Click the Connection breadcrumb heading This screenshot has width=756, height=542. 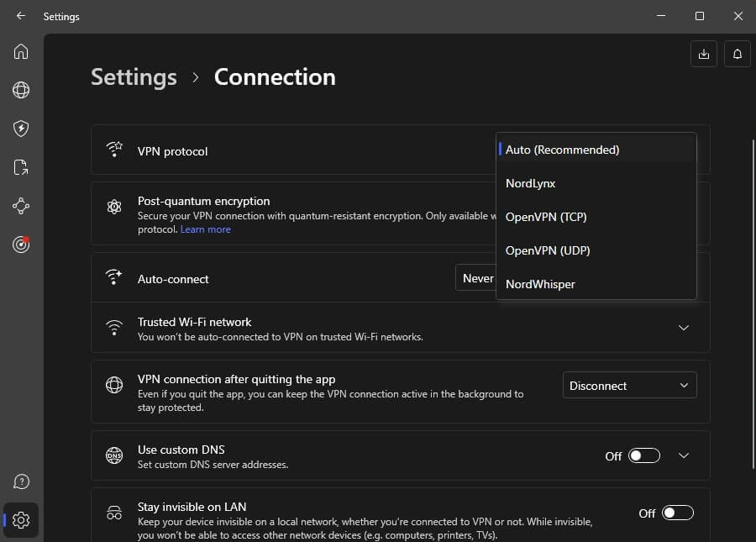275,77
